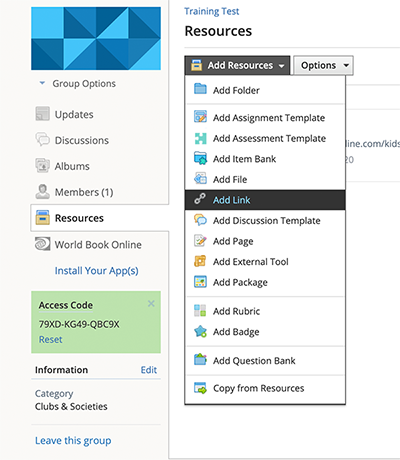Click the Members person icon
Viewport: 400px width, 460px height.
(x=43, y=191)
